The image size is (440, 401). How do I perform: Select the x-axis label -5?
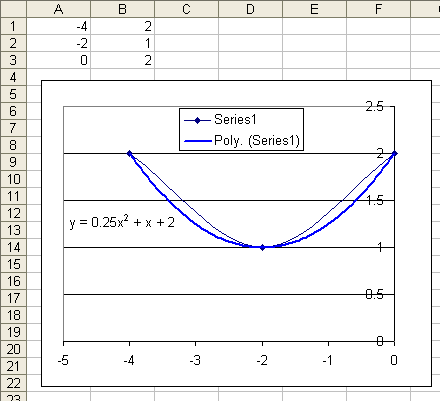tap(63, 360)
